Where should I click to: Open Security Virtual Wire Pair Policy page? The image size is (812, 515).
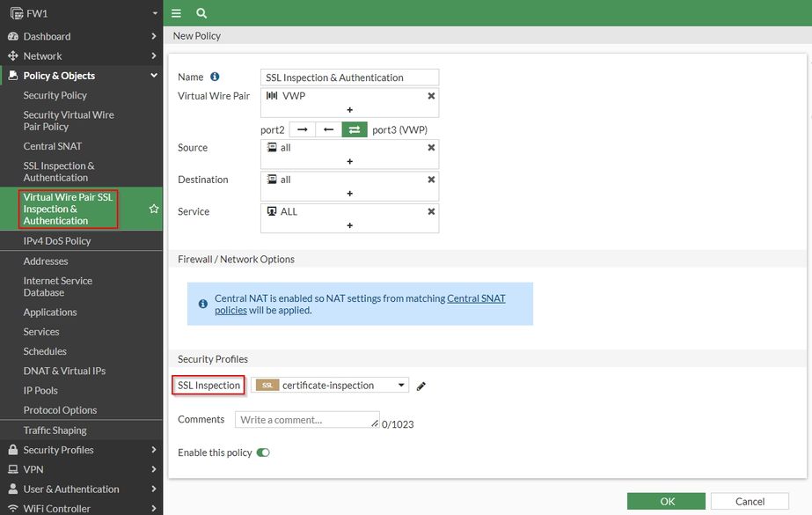[x=69, y=121]
